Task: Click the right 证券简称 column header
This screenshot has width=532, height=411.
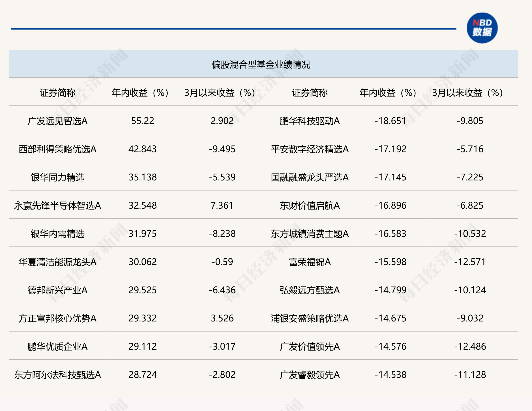Action: (310, 93)
